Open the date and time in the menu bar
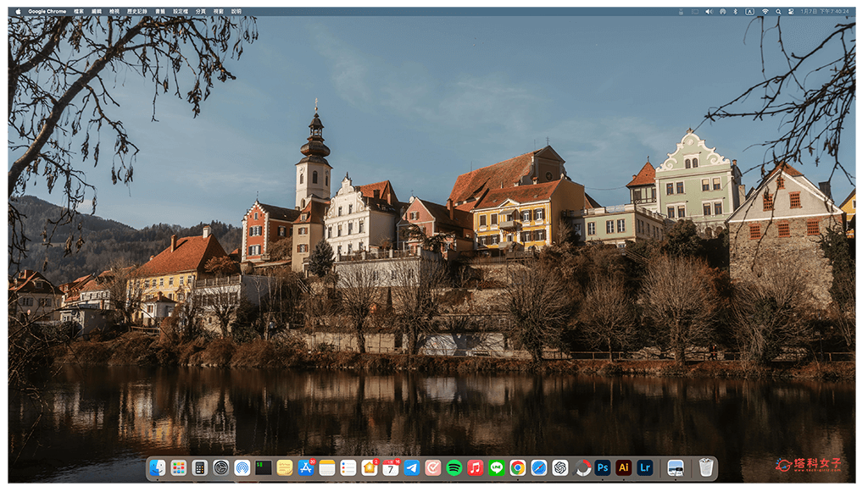This screenshot has width=868, height=492. pyautogui.click(x=824, y=12)
